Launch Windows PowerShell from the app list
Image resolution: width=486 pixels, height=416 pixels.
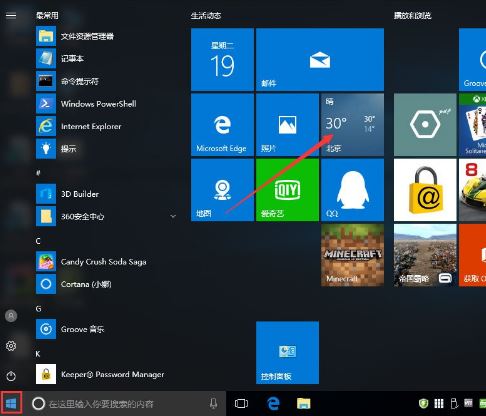click(107, 104)
